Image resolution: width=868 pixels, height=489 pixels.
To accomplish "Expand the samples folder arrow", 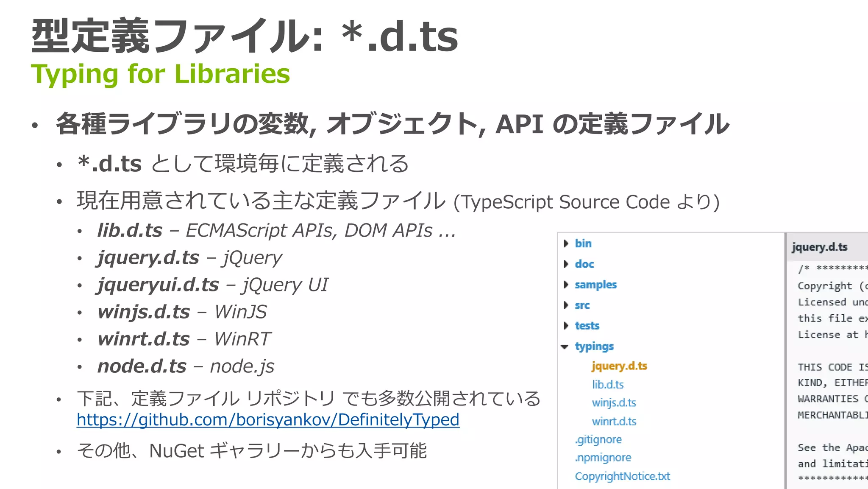I will [566, 285].
